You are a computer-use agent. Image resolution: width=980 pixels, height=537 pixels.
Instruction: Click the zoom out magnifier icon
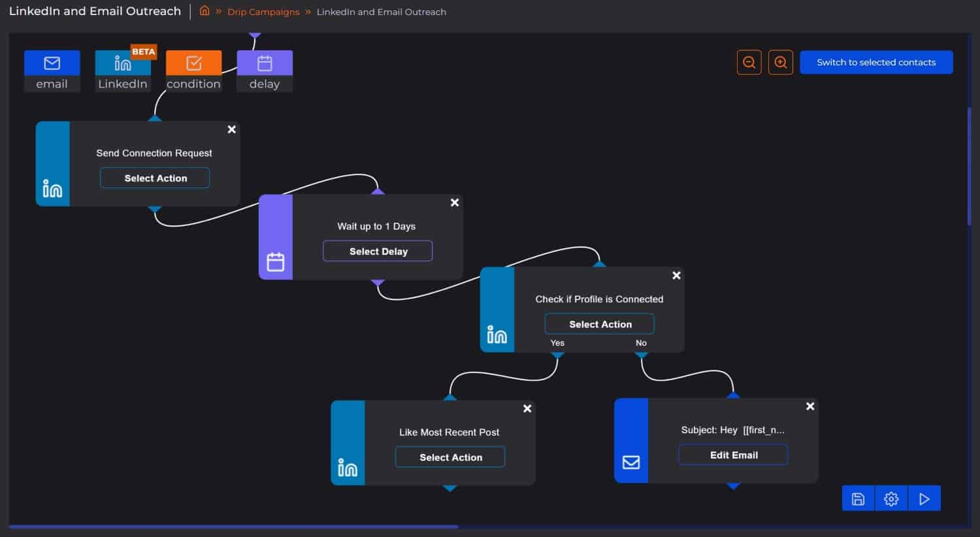(749, 63)
